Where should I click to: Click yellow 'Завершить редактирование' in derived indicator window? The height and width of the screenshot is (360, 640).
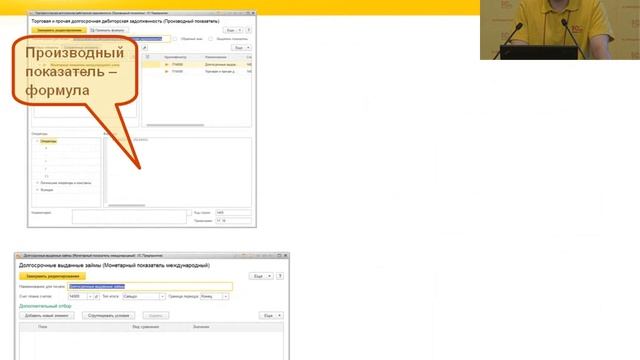click(x=59, y=30)
